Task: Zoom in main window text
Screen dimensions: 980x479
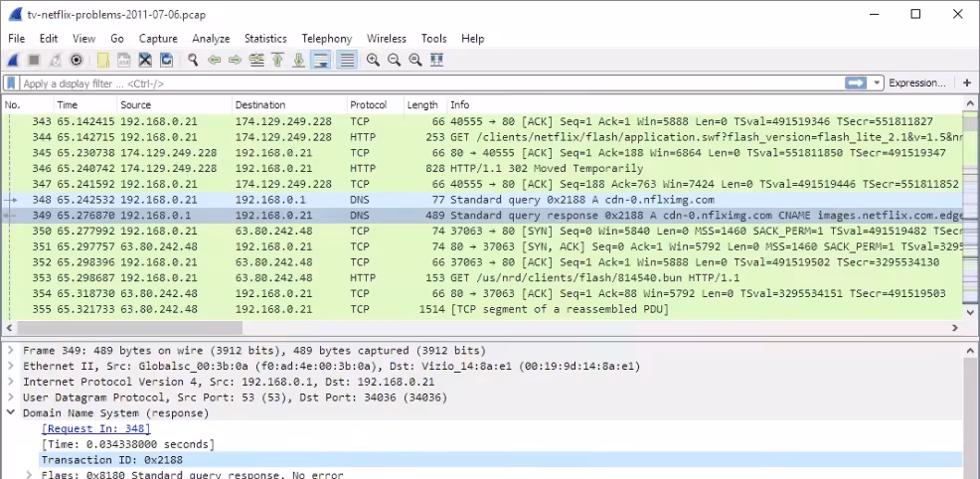Action: (x=373, y=60)
